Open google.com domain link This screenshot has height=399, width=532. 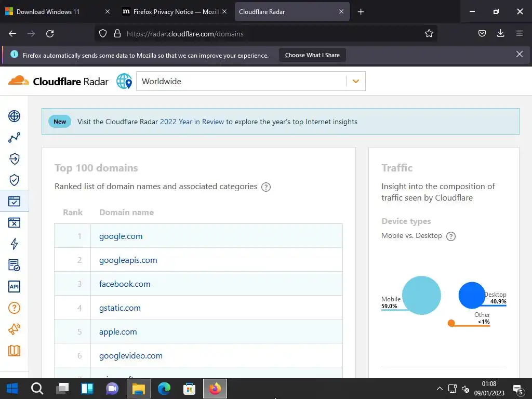pos(121,236)
